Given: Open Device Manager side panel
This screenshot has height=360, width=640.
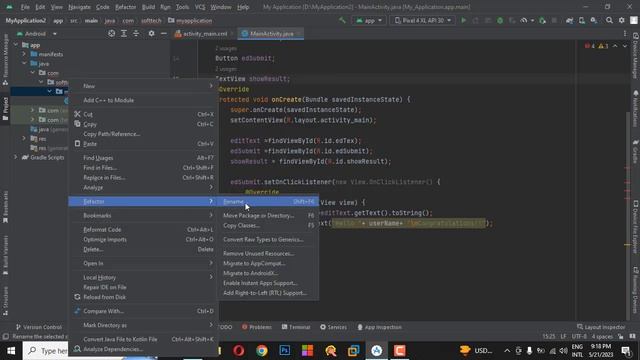Looking at the screenshot, I should coord(635,56).
